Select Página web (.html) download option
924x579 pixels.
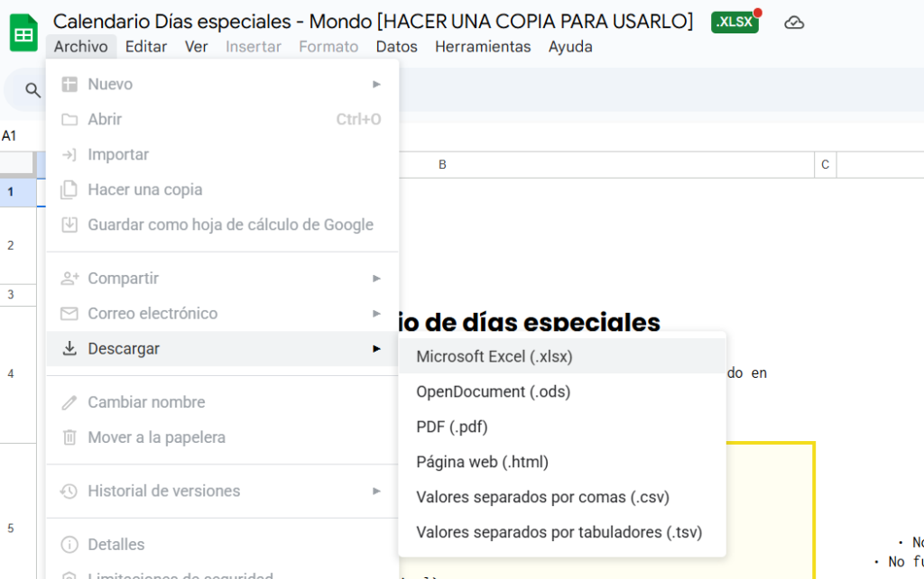coord(482,462)
